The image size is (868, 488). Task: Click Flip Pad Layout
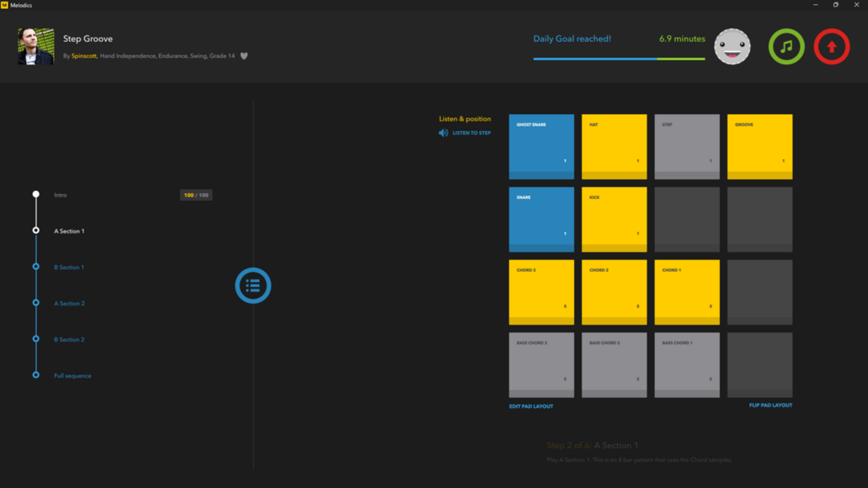(770, 405)
